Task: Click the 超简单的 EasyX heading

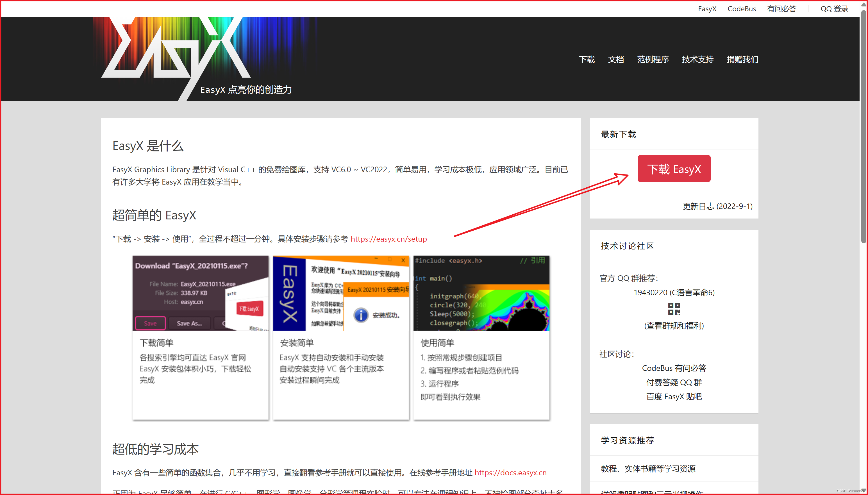Action: tap(154, 215)
